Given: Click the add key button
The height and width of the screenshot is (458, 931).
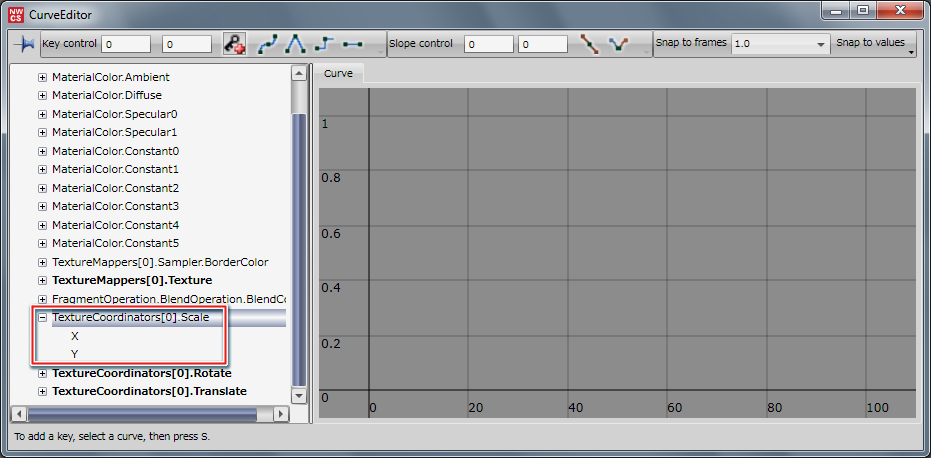Looking at the screenshot, I should 234,45.
